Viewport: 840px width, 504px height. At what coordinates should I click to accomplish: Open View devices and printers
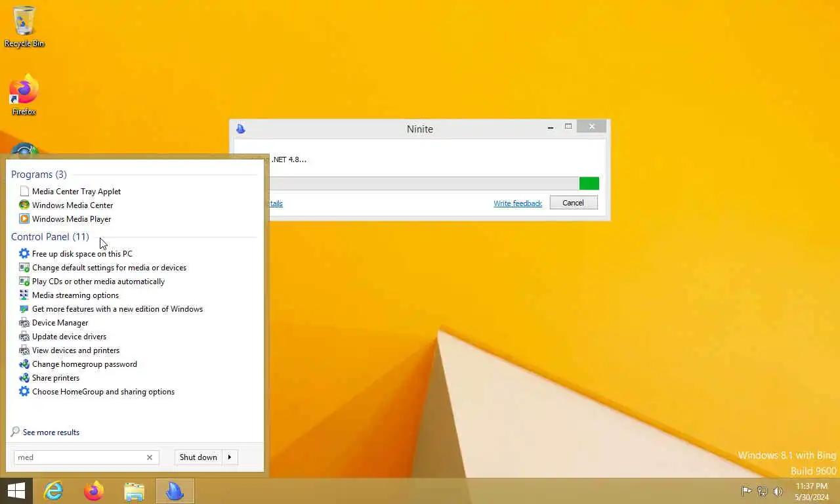(75, 350)
